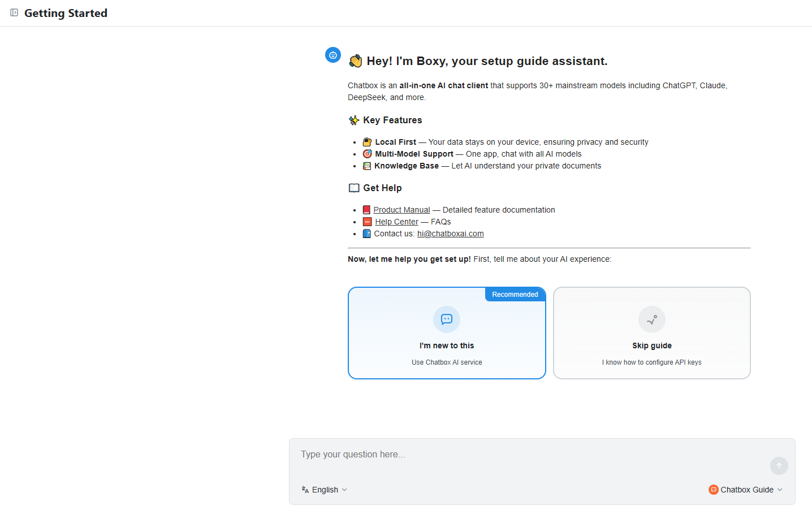Click the Getting Started title
This screenshot has width=812, height=510.
coord(66,13)
